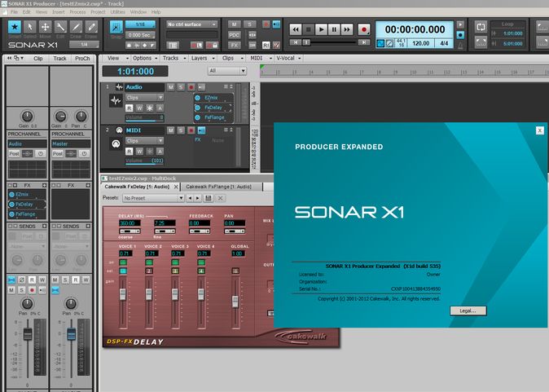Open the Process menu
The width and height of the screenshot is (549, 392).
click(78, 12)
